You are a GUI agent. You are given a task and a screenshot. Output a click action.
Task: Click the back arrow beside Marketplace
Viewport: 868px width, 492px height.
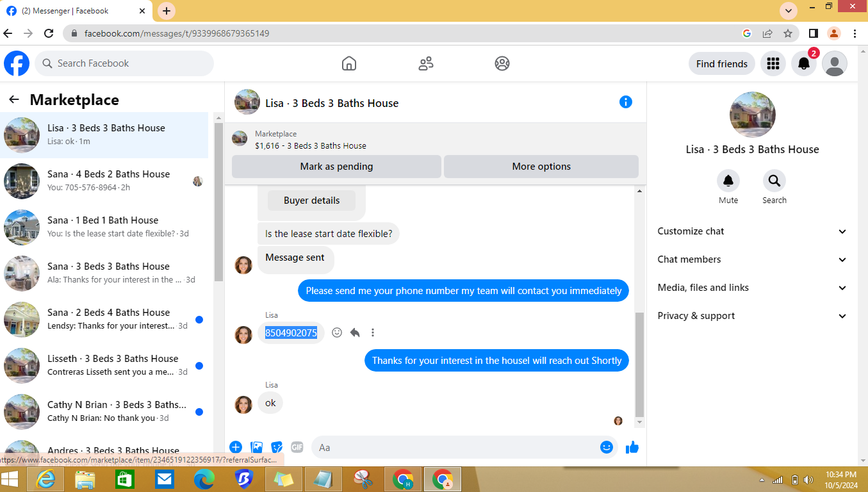click(x=13, y=100)
